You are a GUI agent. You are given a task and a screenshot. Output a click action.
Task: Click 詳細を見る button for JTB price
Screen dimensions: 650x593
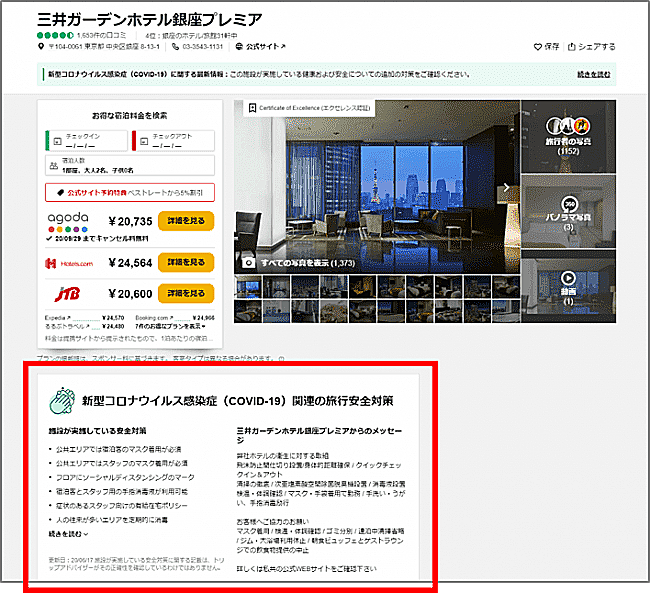(x=186, y=293)
